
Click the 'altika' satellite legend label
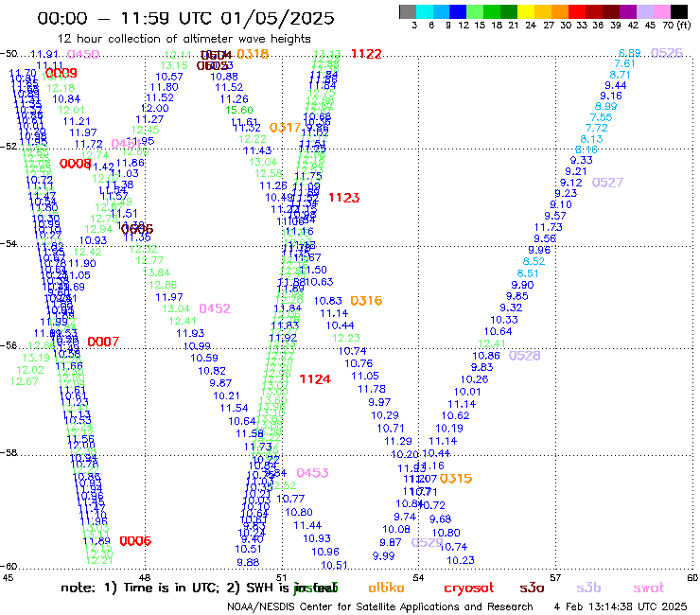[x=387, y=588]
